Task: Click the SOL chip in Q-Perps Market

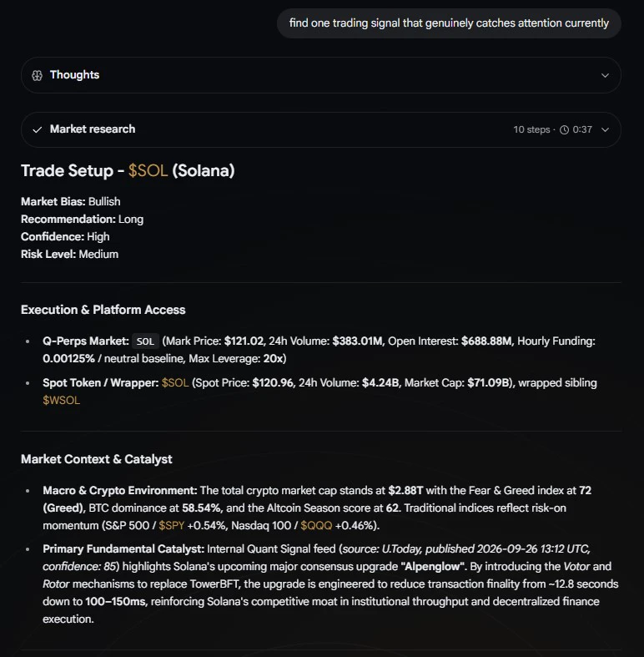Action: click(145, 341)
